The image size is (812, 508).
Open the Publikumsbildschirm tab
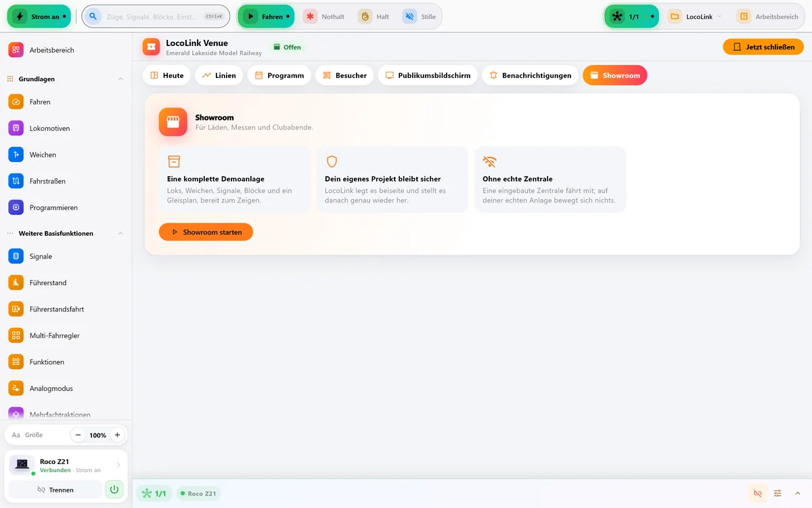coord(428,75)
